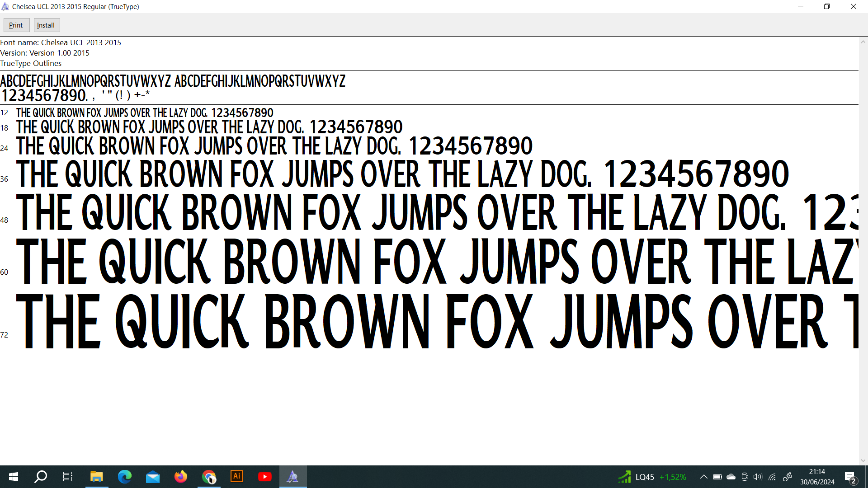Launch Firefox from taskbar
The height and width of the screenshot is (488, 868).
pyautogui.click(x=181, y=477)
